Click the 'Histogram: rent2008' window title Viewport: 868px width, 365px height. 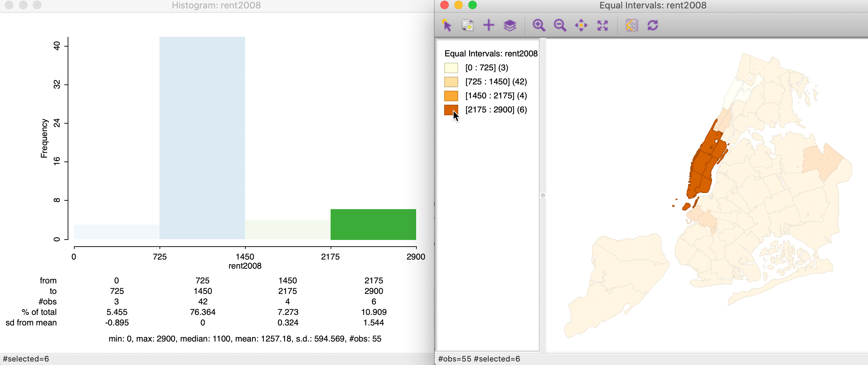(216, 5)
